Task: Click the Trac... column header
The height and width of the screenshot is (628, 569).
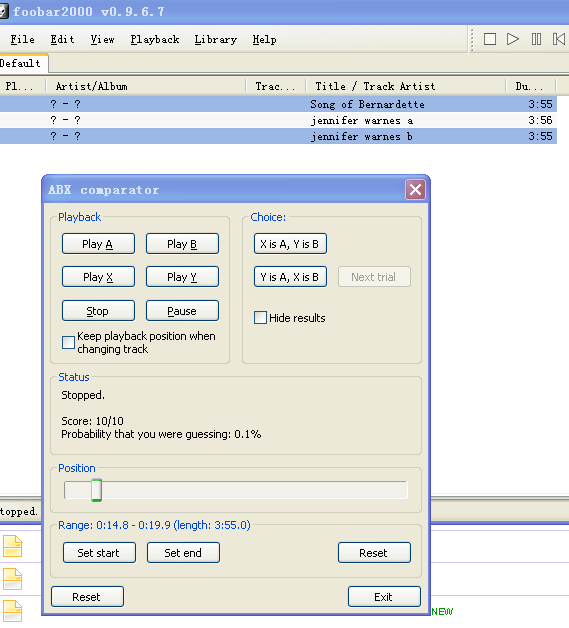Action: click(276, 86)
